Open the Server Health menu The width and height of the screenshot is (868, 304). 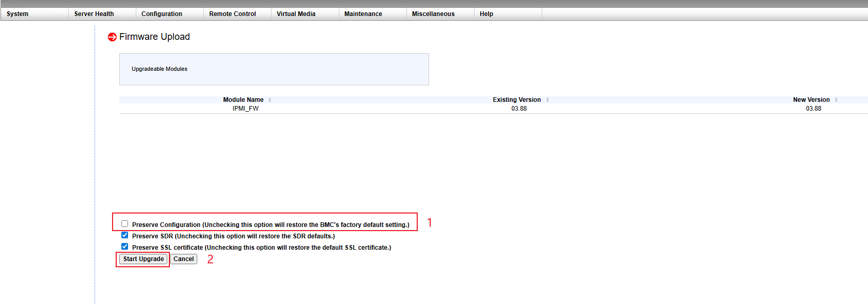pos(94,14)
